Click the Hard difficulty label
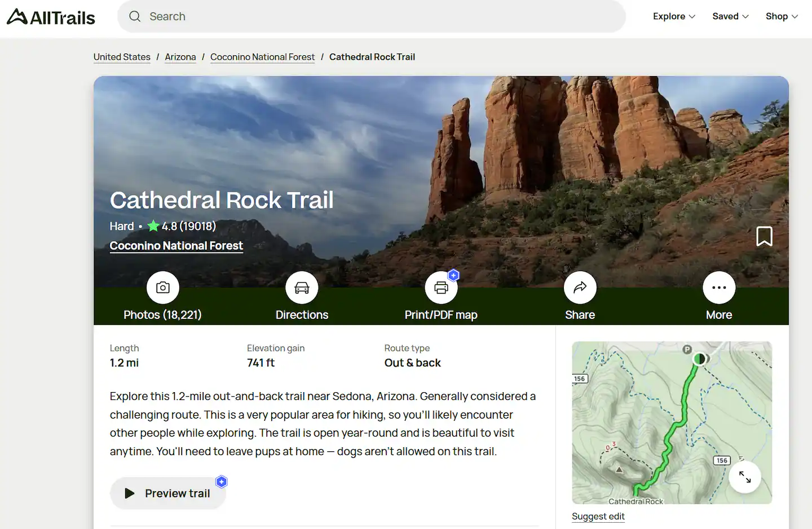This screenshot has width=812, height=529. (x=122, y=226)
